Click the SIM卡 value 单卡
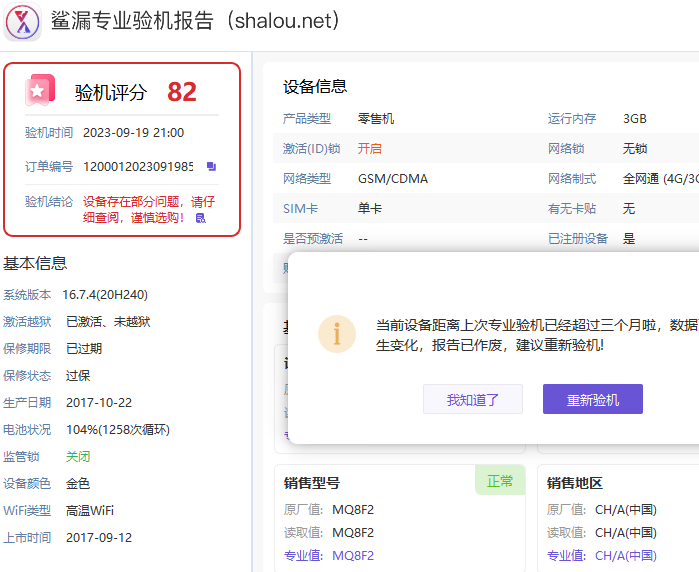699x572 pixels. click(370, 208)
